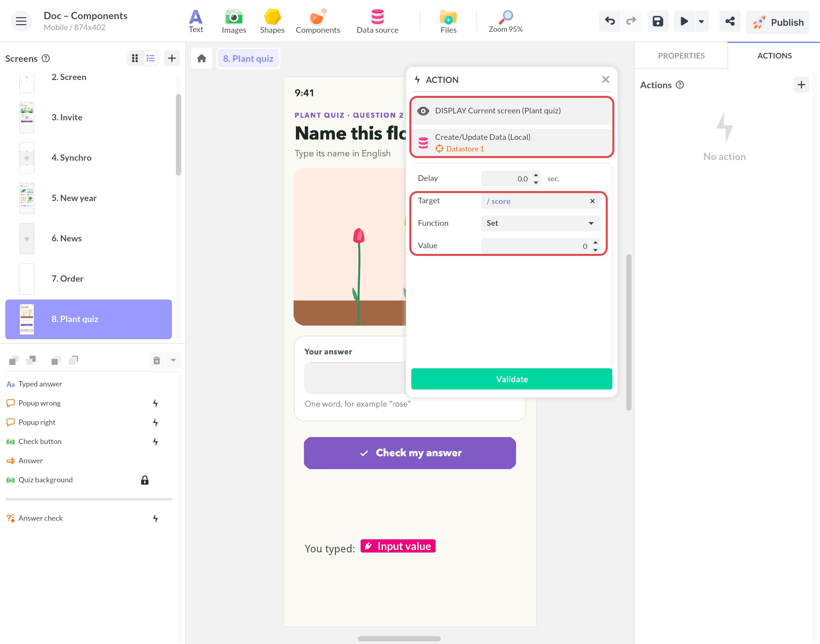Switch to the ACTIONS tab
820x644 pixels.
[774, 56]
